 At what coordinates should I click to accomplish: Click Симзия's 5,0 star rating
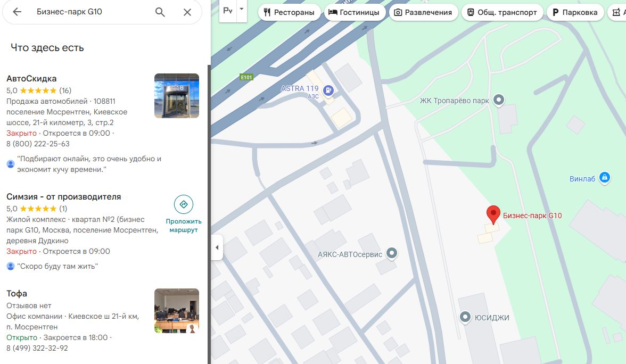point(37,209)
